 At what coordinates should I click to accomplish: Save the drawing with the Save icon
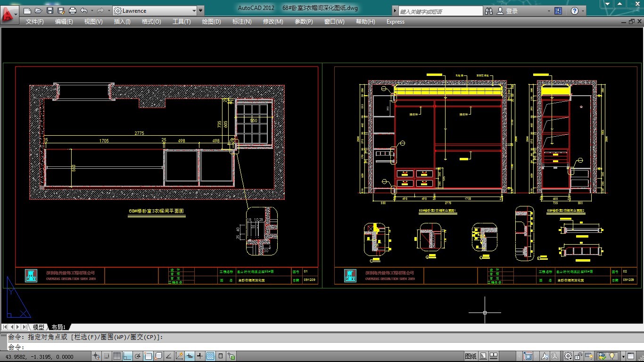click(x=50, y=10)
